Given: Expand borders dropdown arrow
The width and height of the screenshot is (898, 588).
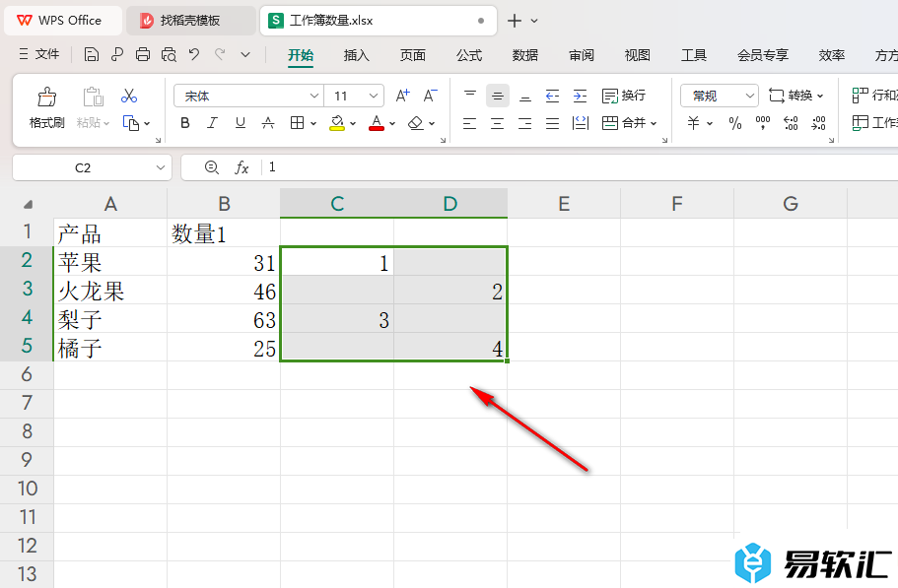Looking at the screenshot, I should click(313, 123).
